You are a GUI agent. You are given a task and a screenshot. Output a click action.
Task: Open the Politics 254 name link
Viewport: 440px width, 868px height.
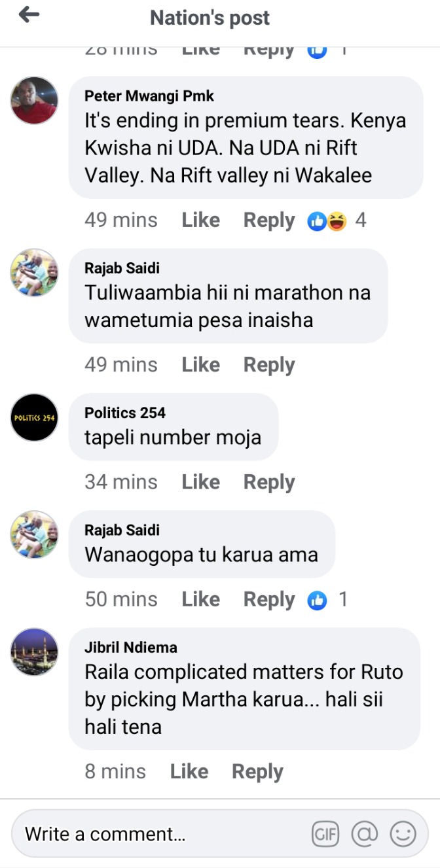[125, 413]
